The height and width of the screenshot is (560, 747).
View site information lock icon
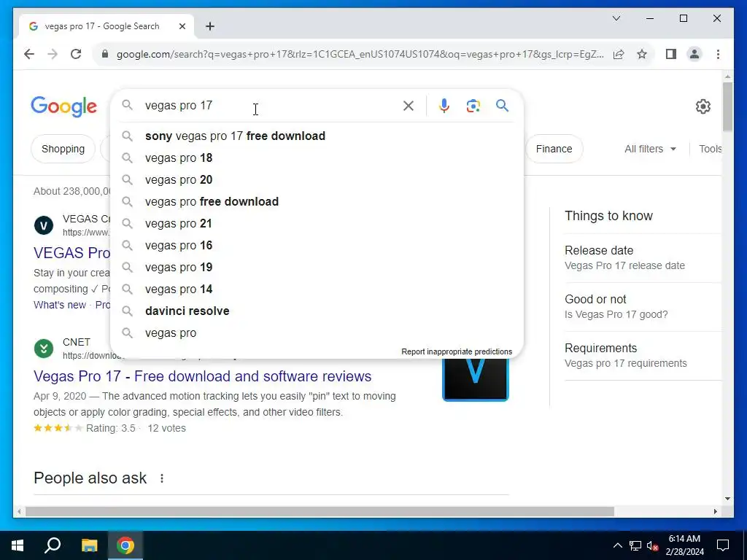click(105, 54)
